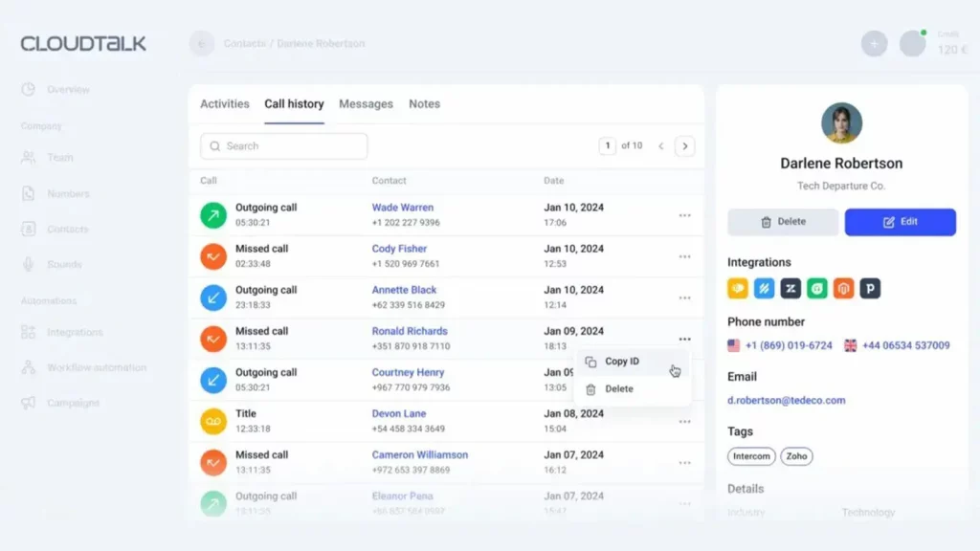The height and width of the screenshot is (551, 980).
Task: Go to next page with the right chevron
Action: click(685, 145)
